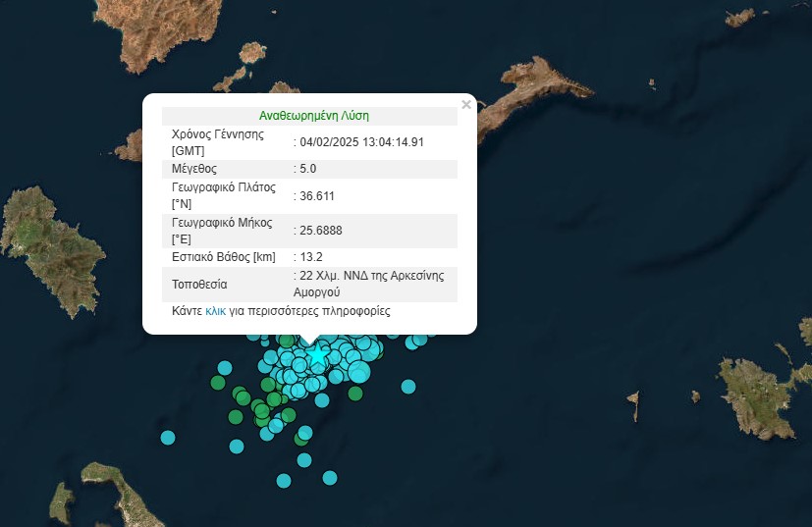812x527 pixels.
Task: Click the longitude value 25.6888
Action: (x=321, y=231)
